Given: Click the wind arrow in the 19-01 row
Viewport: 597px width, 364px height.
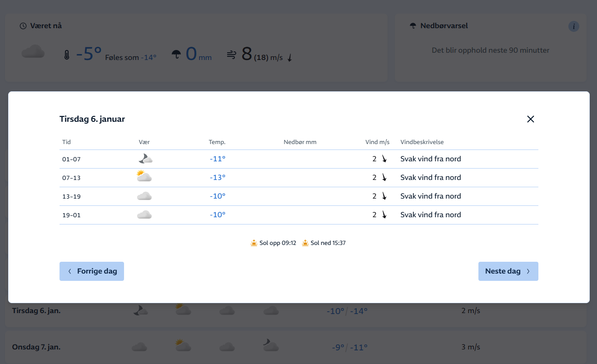Looking at the screenshot, I should click(x=384, y=215).
